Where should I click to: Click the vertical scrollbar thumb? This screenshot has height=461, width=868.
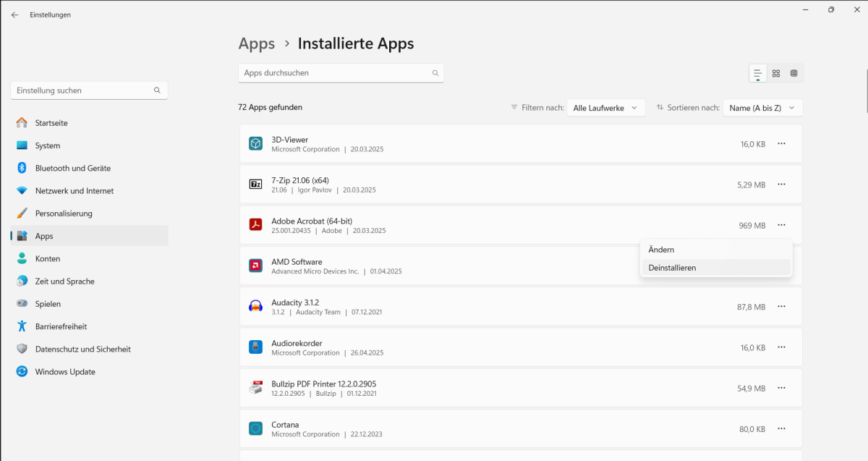pos(867,90)
